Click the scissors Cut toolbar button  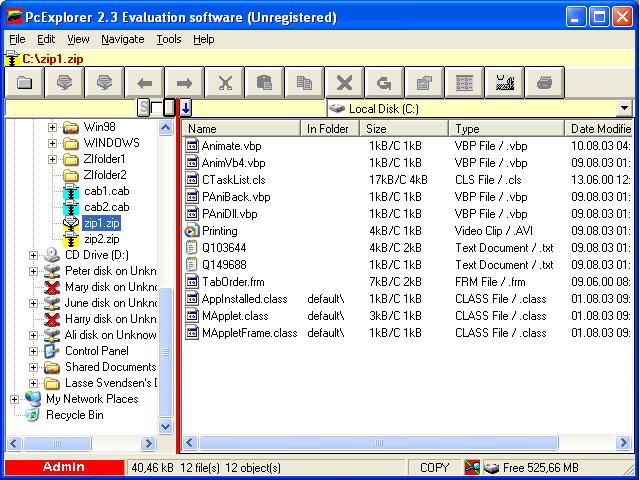click(224, 83)
